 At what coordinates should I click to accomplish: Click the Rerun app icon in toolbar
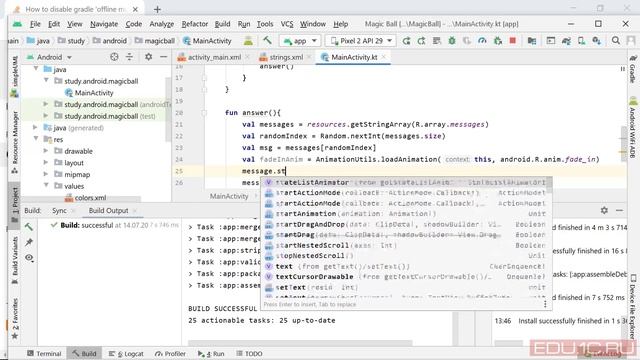click(x=406, y=41)
